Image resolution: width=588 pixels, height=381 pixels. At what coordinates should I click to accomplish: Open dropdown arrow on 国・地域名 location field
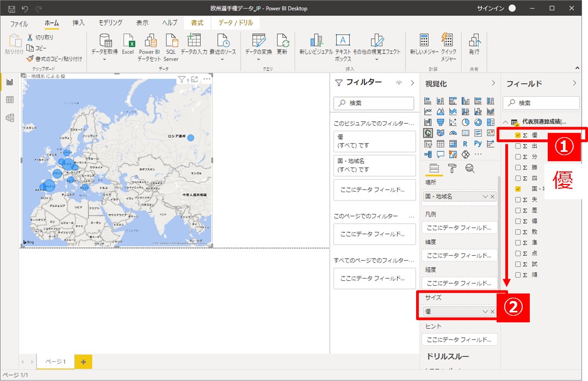tap(485, 196)
